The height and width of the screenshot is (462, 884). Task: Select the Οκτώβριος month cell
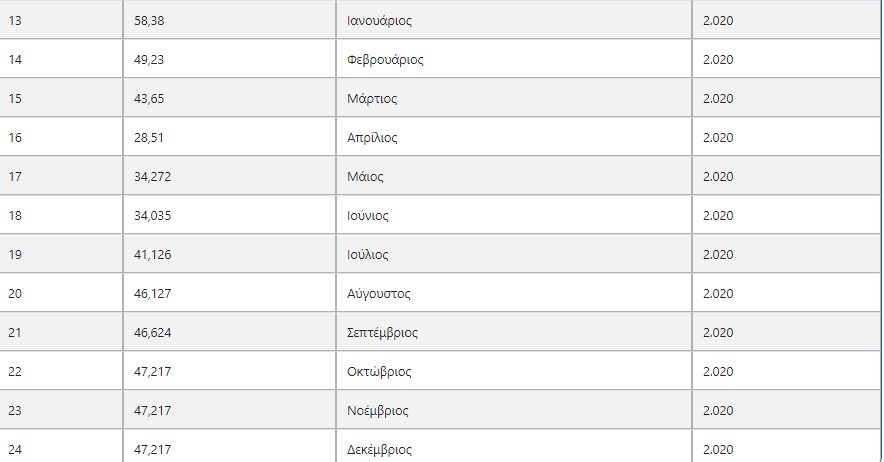click(514, 371)
